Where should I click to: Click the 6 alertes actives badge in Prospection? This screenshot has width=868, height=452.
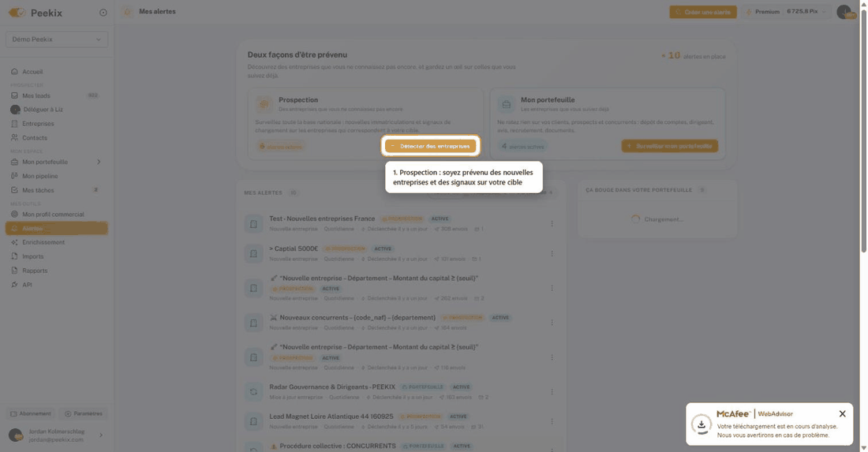281,147
